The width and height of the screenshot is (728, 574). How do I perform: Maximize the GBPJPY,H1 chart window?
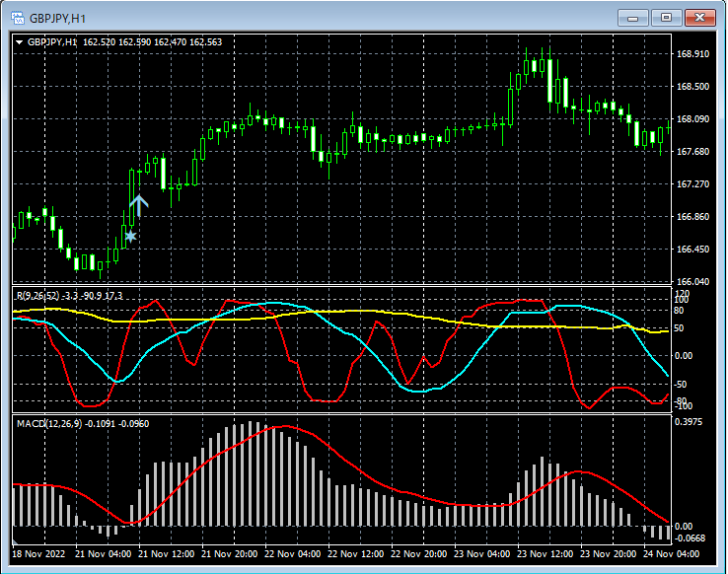[x=668, y=18]
